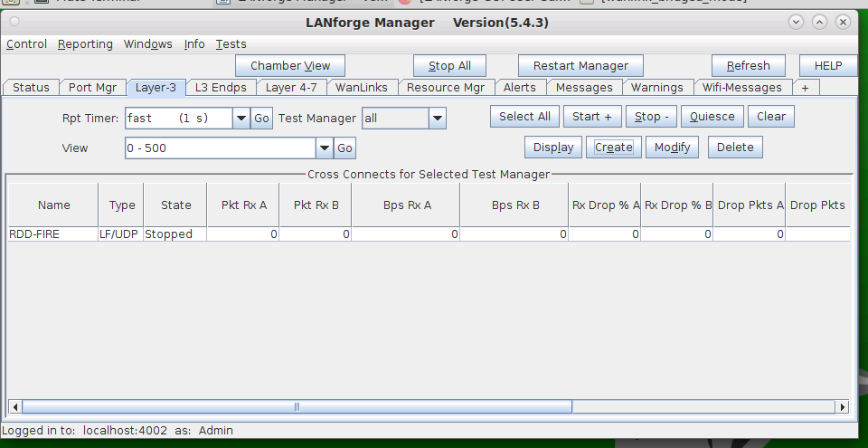Click the View field showing 0 - 500
The height and width of the screenshot is (448, 868).
tap(221, 148)
